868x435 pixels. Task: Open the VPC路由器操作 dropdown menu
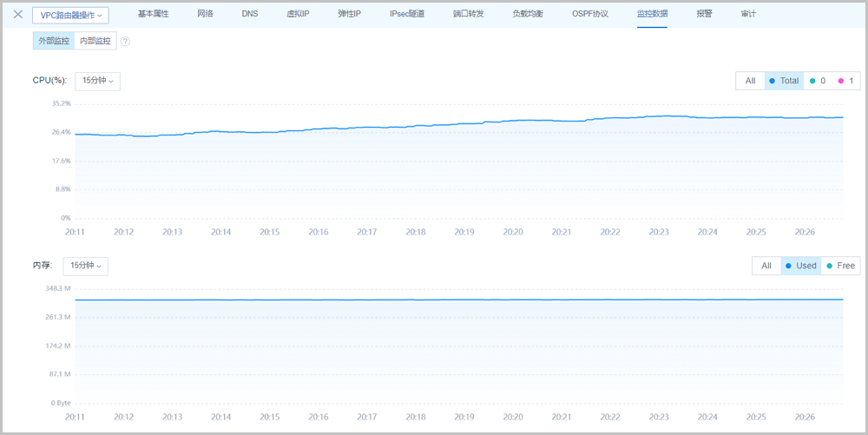(70, 15)
